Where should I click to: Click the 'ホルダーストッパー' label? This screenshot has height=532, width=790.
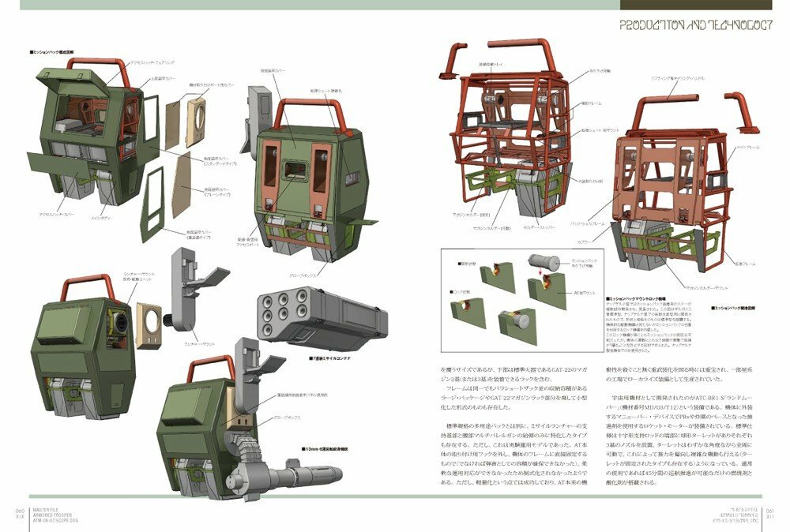pos(539,227)
